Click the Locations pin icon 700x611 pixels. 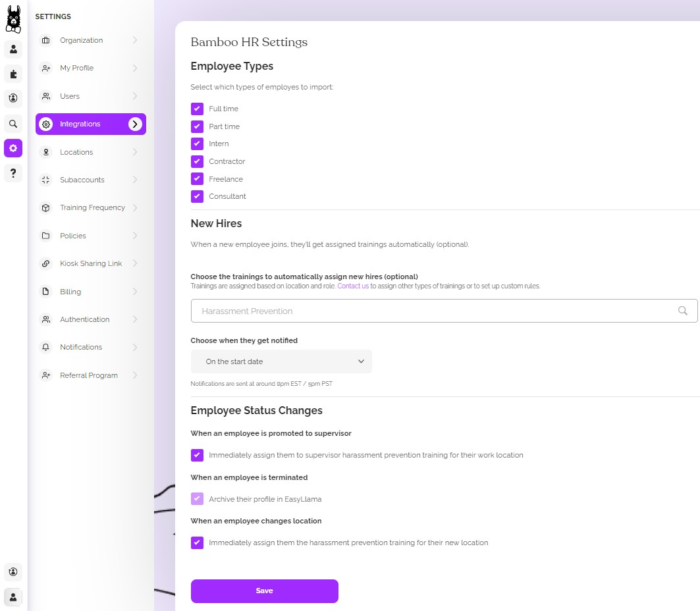(x=46, y=152)
